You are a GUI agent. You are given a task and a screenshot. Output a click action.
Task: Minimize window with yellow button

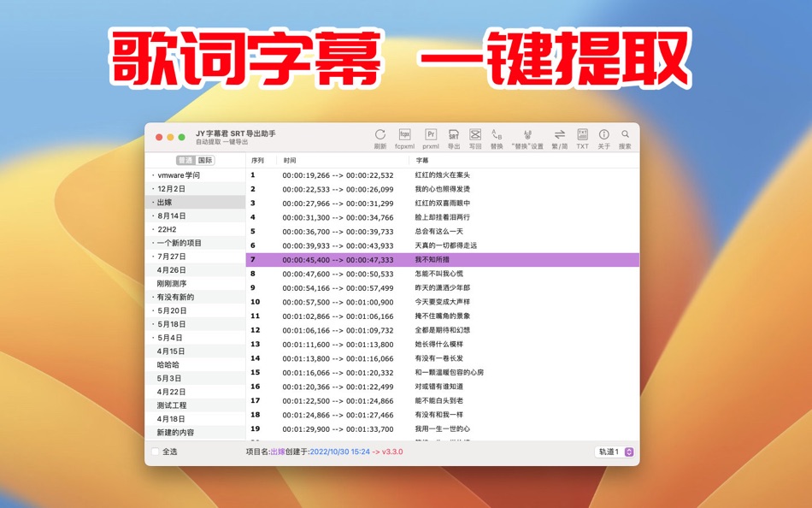170,137
